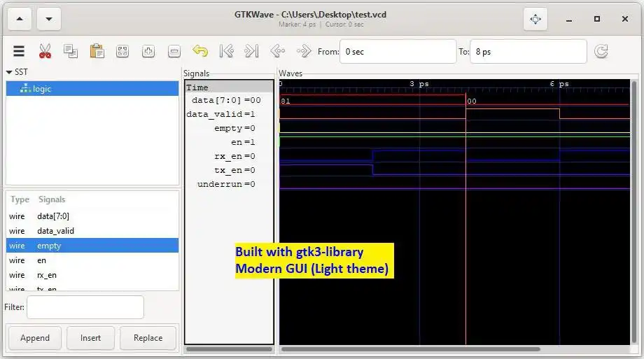
Task: Replace with the selected signal
Action: (148, 338)
